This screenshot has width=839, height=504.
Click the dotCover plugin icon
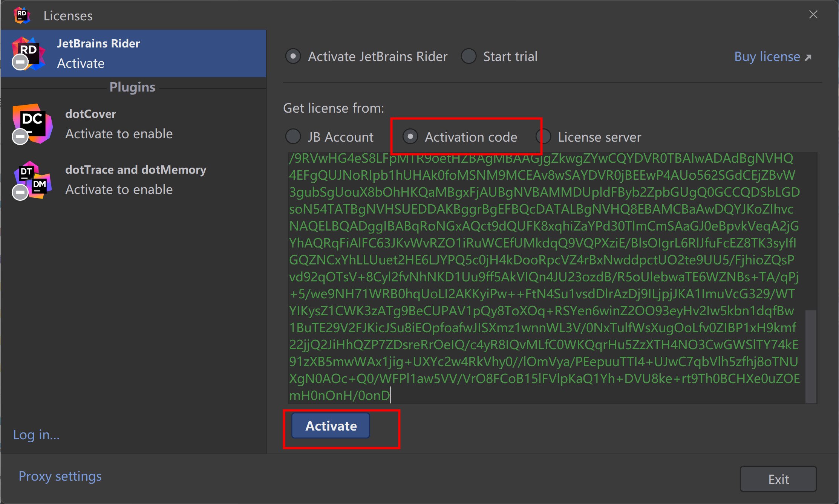(32, 124)
